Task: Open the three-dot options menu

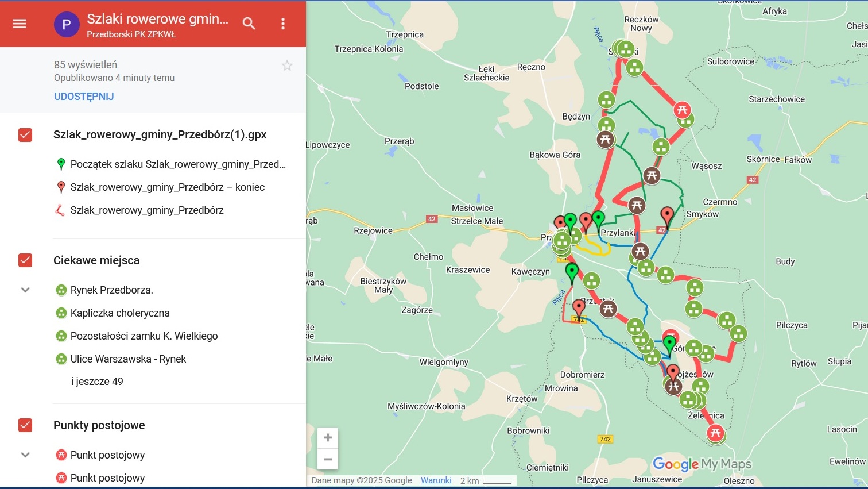Action: (x=282, y=24)
